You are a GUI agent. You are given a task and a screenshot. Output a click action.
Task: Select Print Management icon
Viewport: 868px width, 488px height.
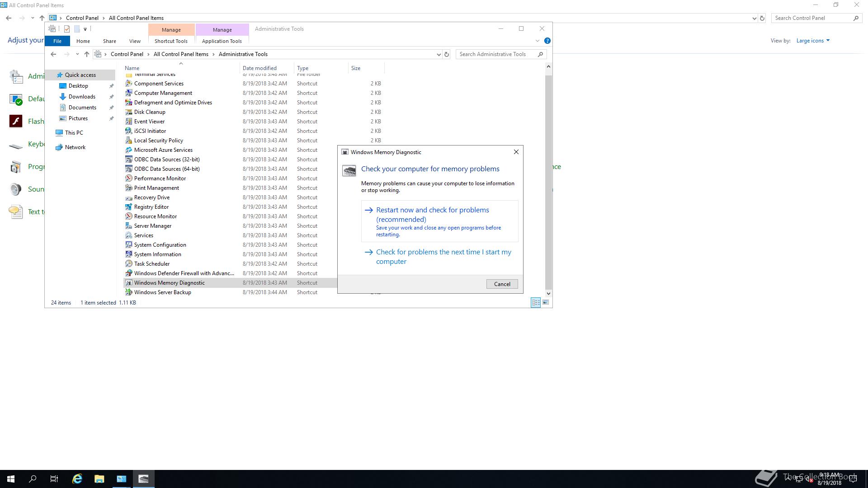(x=129, y=188)
